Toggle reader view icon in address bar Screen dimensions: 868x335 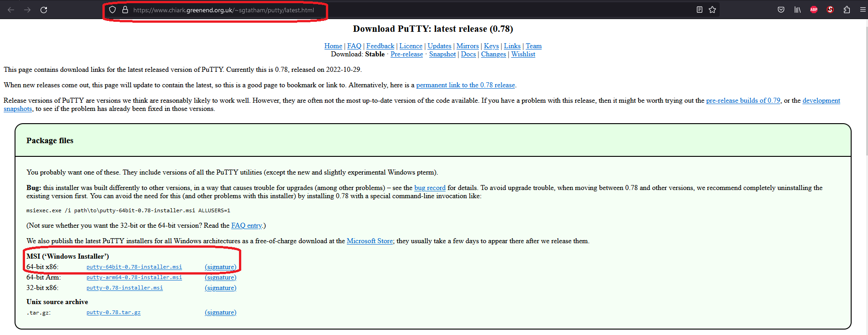(700, 10)
